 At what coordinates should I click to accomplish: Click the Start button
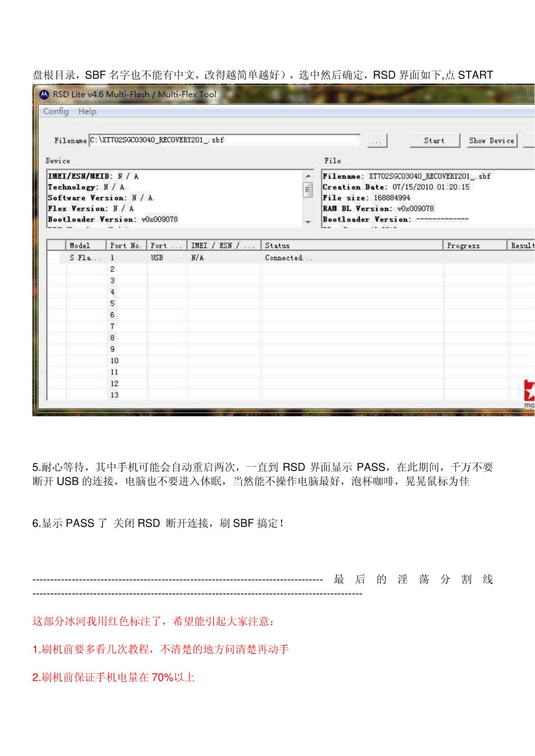click(x=435, y=141)
